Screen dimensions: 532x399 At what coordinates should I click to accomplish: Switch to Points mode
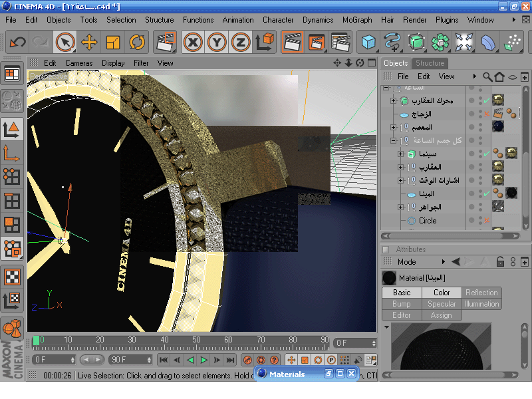[x=12, y=176]
